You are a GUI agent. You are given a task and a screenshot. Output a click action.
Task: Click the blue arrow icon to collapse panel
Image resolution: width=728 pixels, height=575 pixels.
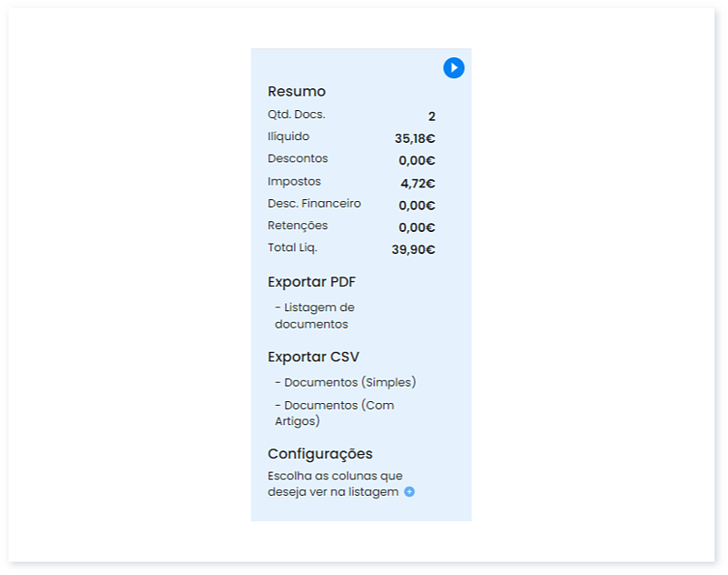[454, 68]
